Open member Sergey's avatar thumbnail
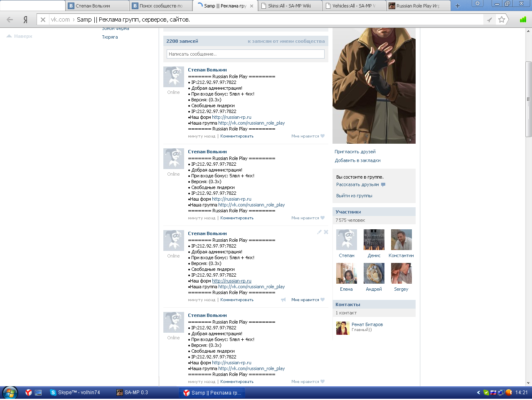Viewport: 532px width, 400px height. 401,273
